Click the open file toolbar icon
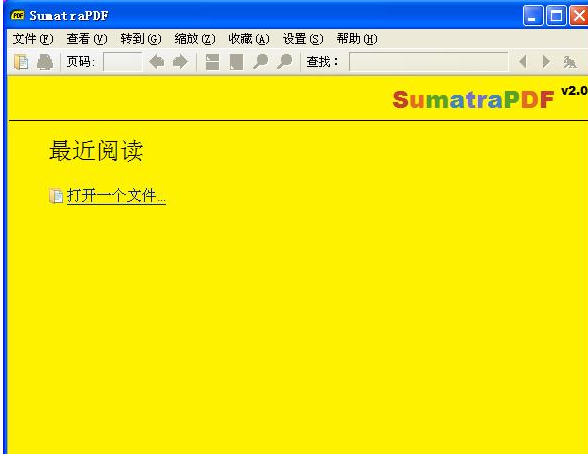 pos(21,62)
